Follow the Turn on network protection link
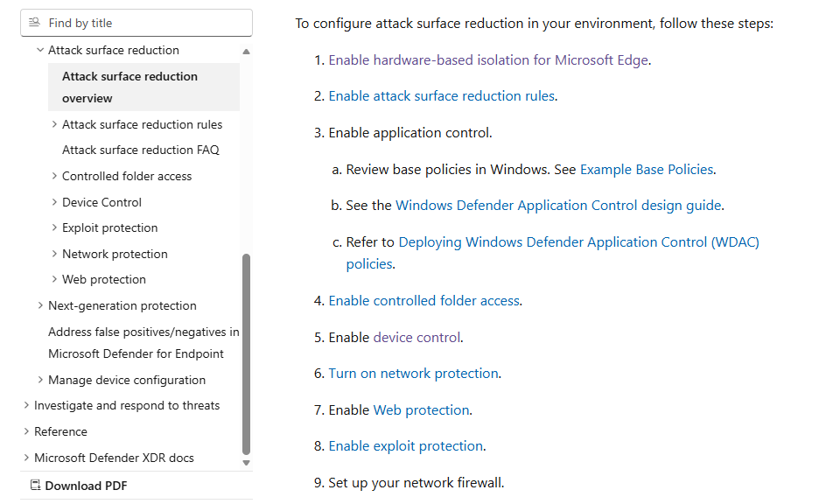The width and height of the screenshot is (833, 504). tap(413, 374)
